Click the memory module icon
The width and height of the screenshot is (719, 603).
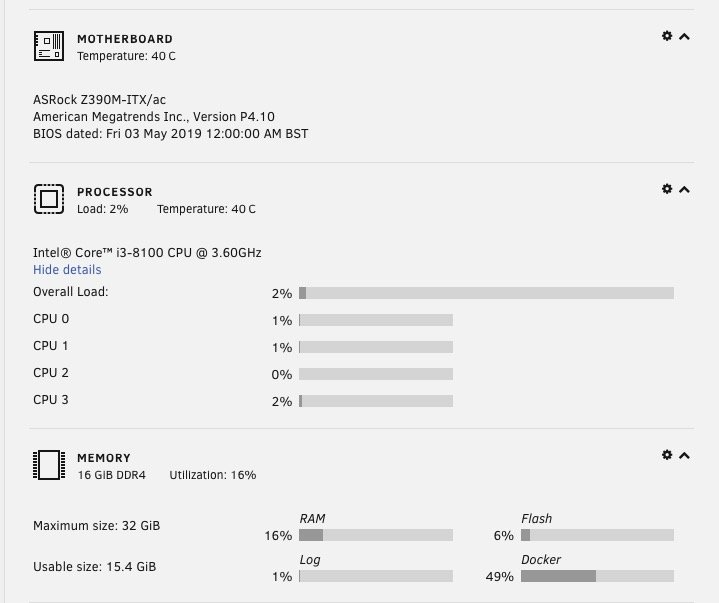click(x=49, y=465)
